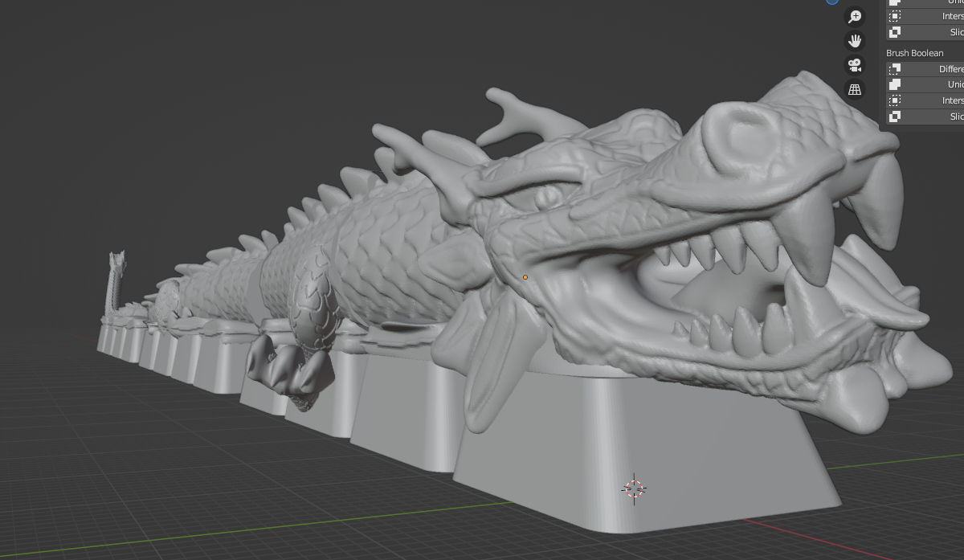The width and height of the screenshot is (964, 560).
Task: Click the Intersect button above Brush Boolean label
Action: (924, 16)
